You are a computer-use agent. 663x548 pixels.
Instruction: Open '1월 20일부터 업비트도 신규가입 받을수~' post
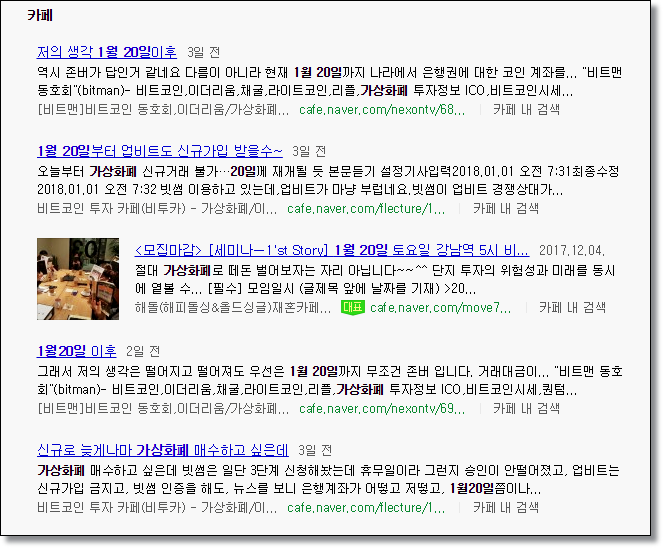[159, 151]
